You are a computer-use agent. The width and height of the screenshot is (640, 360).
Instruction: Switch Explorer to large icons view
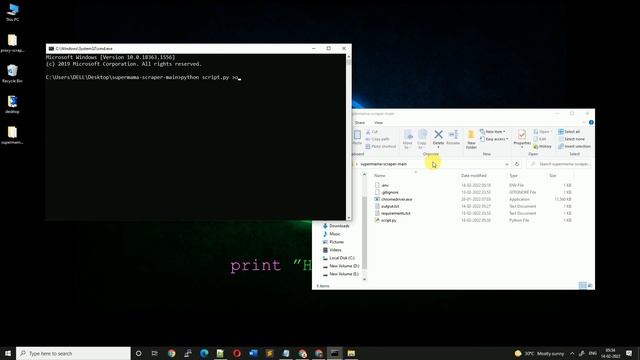590,285
